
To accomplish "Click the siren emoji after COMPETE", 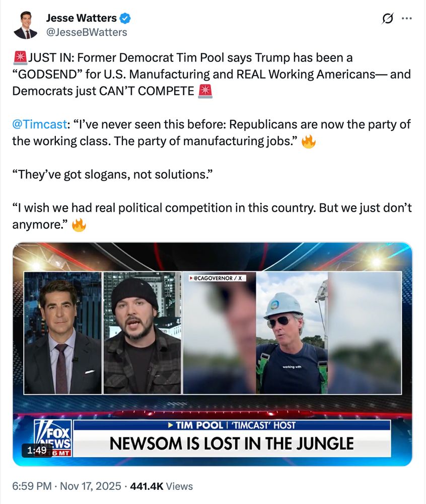I will (x=205, y=91).
